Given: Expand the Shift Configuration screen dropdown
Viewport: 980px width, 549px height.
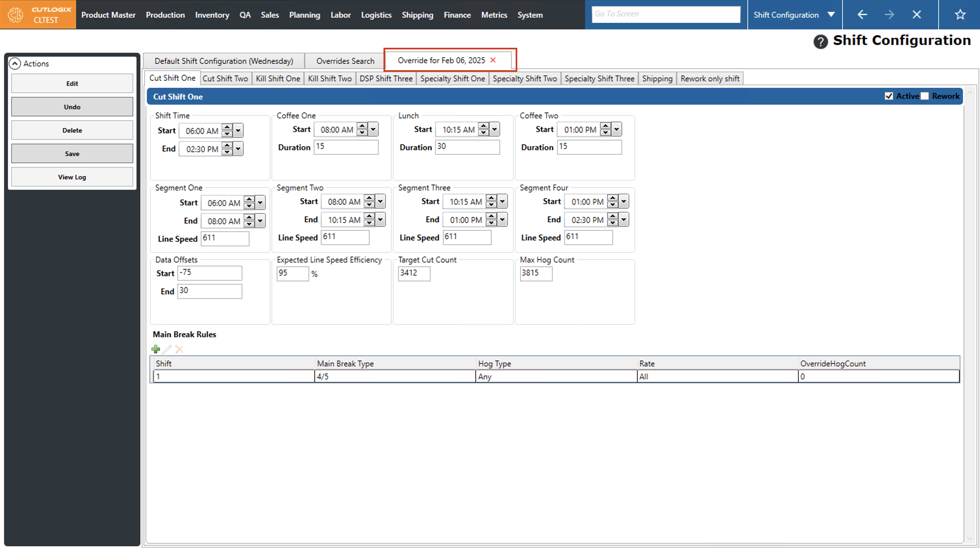Looking at the screenshot, I should 831,15.
